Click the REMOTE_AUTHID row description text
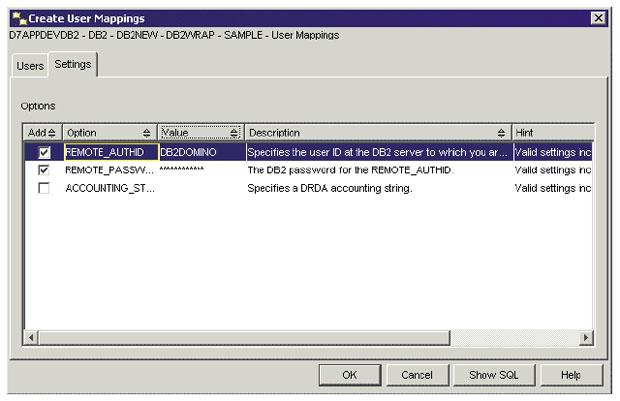The width and height of the screenshot is (620, 401). click(377, 152)
